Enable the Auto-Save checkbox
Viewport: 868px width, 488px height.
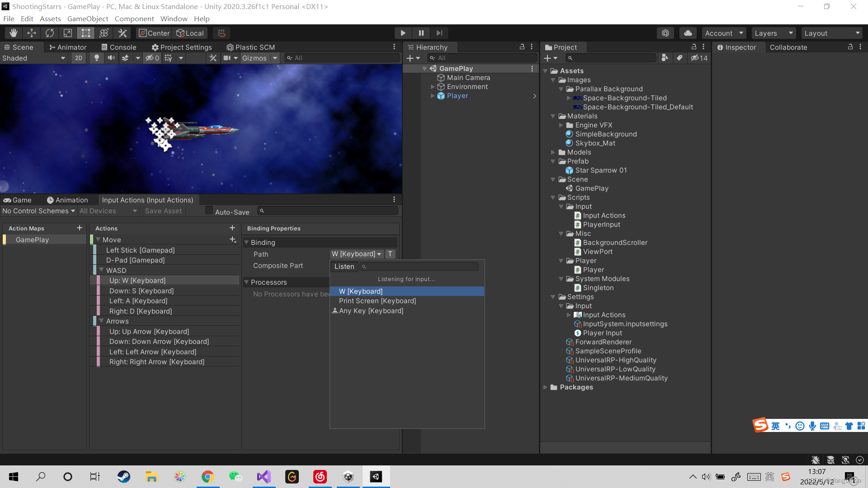tap(209, 211)
